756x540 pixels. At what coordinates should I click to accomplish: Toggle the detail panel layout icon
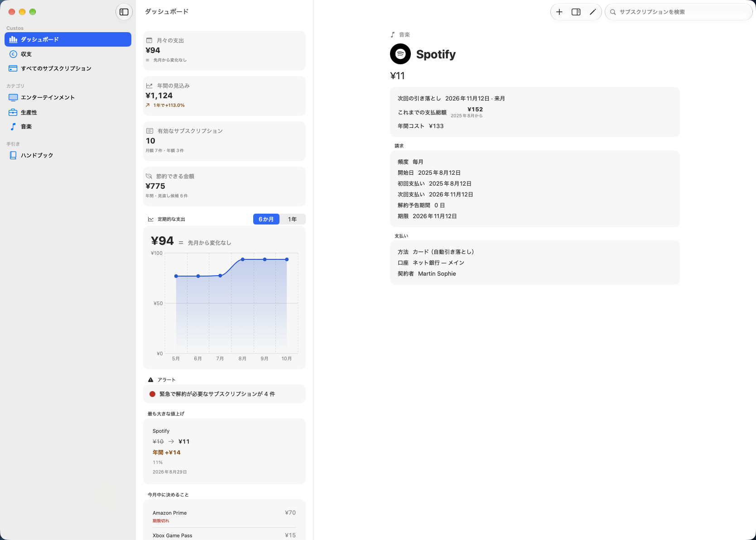click(x=576, y=12)
